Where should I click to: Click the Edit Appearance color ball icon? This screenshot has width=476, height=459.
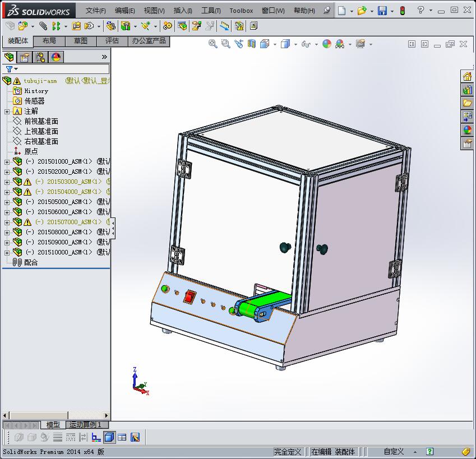point(327,44)
